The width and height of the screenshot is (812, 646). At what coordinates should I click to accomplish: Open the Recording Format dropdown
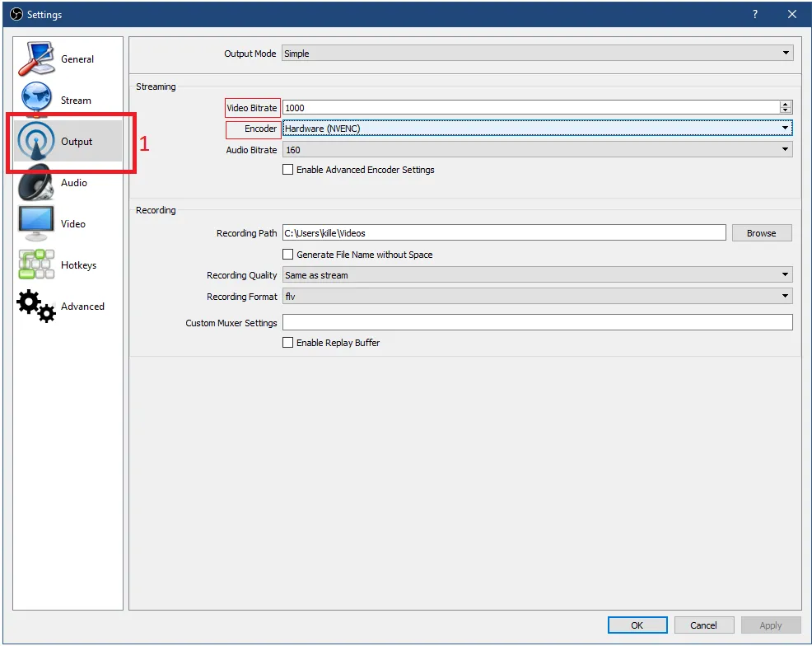[x=537, y=296]
